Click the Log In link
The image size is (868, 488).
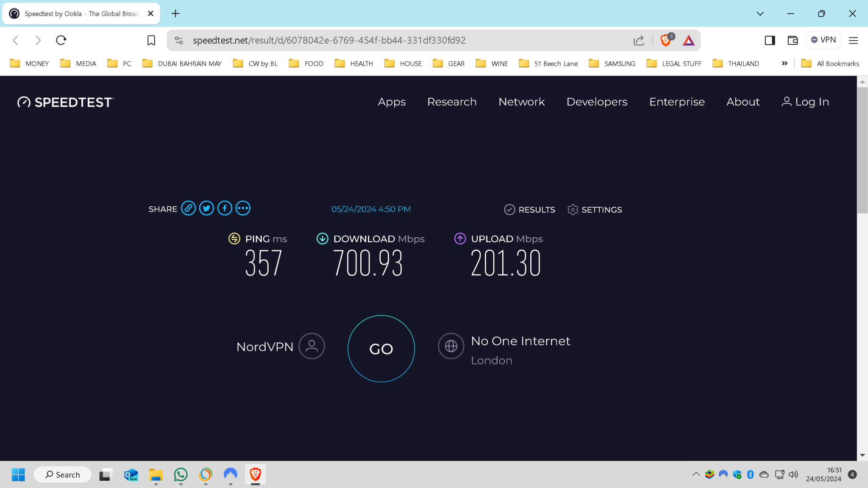[x=805, y=102]
